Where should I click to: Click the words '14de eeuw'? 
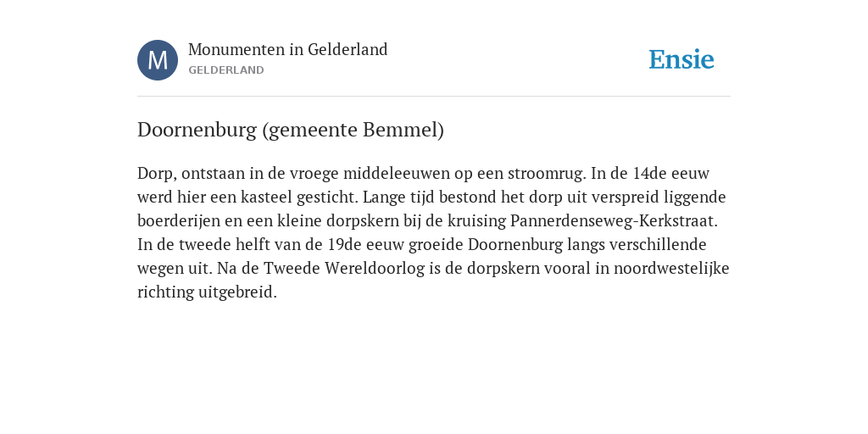tap(671, 174)
